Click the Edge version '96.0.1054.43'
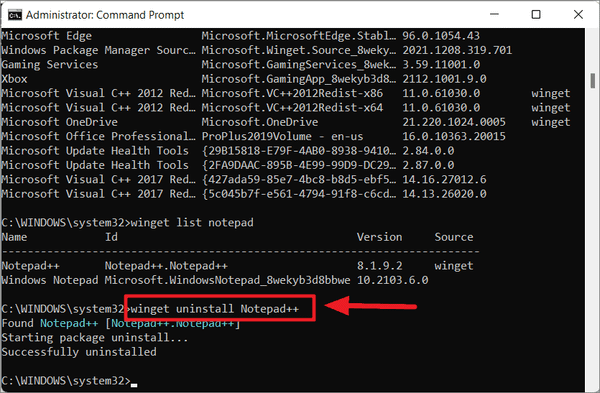This screenshot has width=600, height=393. [x=441, y=36]
